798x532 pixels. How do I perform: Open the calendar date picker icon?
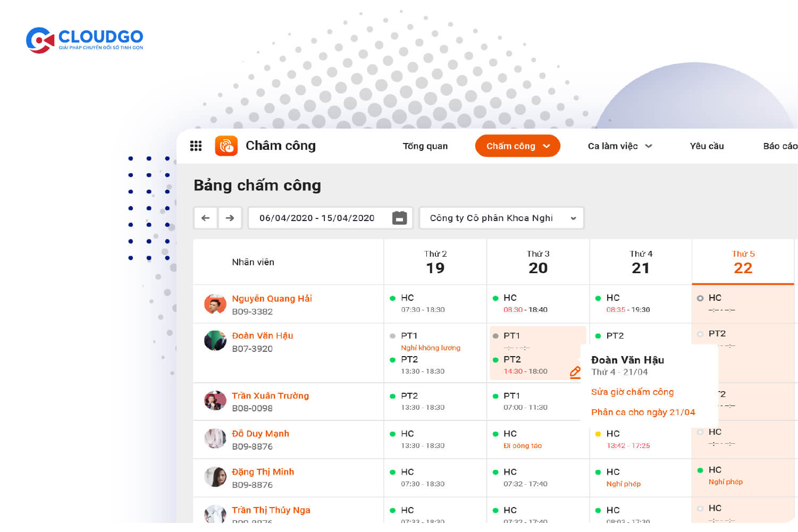(x=399, y=218)
